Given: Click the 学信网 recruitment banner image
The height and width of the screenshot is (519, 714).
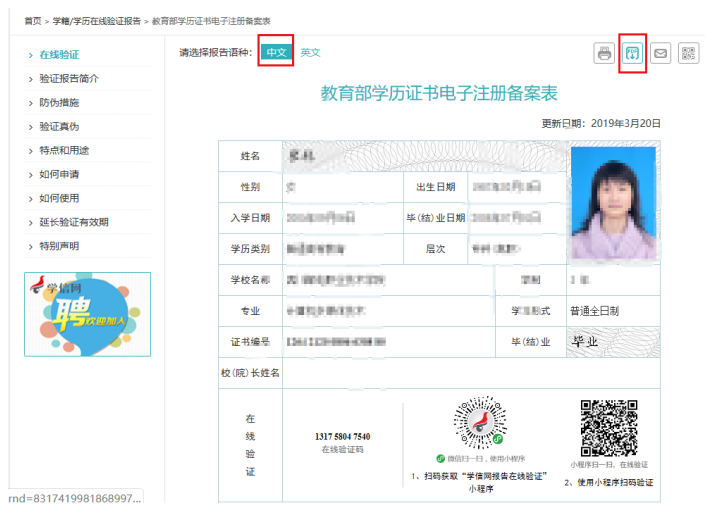Looking at the screenshot, I should click(x=87, y=315).
